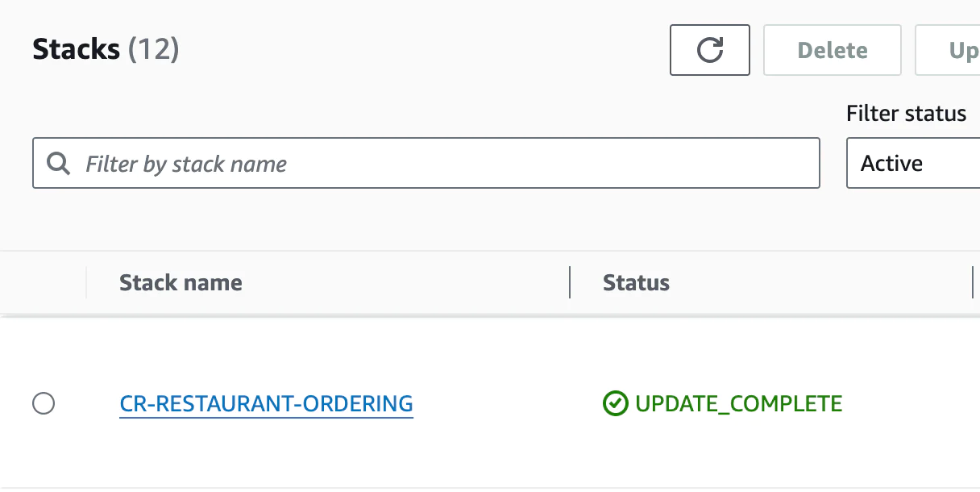Viewport: 980px width, 492px height.
Task: Click divider between Stack name and Status
Action: click(x=570, y=282)
